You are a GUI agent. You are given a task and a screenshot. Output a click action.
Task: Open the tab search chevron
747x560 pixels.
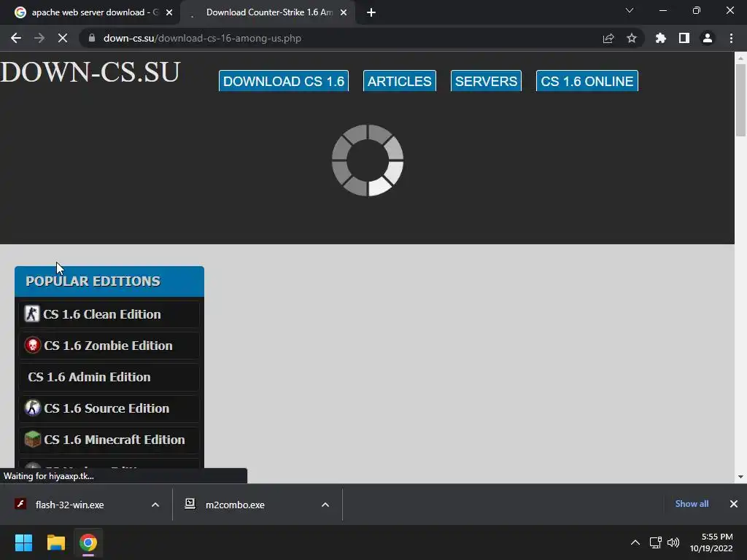[630, 10]
